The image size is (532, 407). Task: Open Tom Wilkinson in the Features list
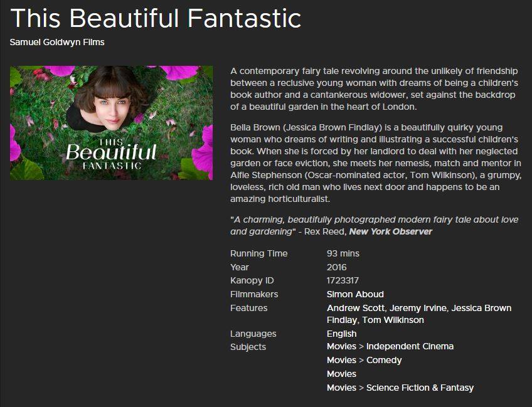393,320
